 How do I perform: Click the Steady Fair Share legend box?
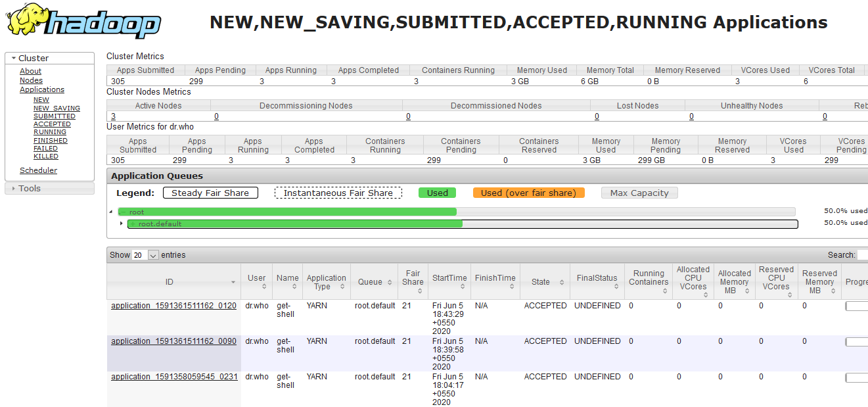[x=210, y=193]
